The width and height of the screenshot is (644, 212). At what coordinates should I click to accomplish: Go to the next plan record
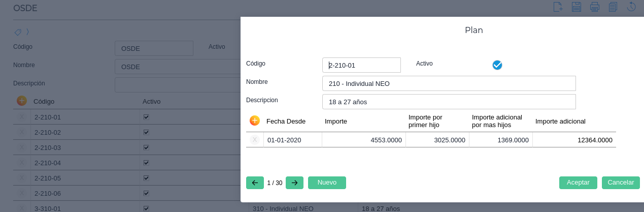coord(294,183)
